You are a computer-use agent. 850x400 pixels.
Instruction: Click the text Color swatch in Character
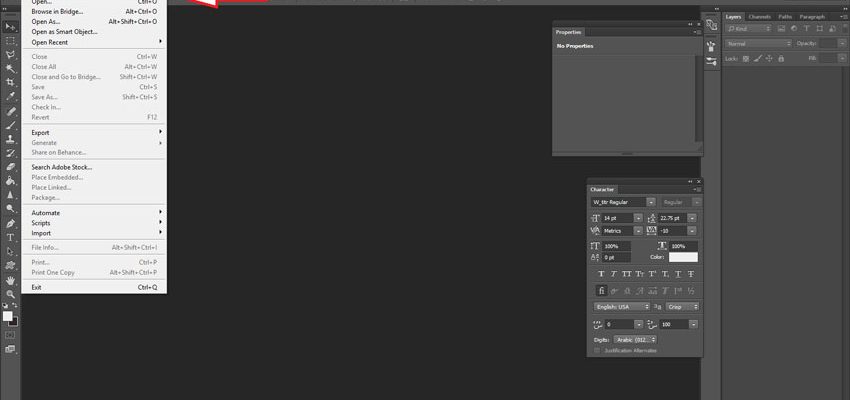(x=683, y=257)
